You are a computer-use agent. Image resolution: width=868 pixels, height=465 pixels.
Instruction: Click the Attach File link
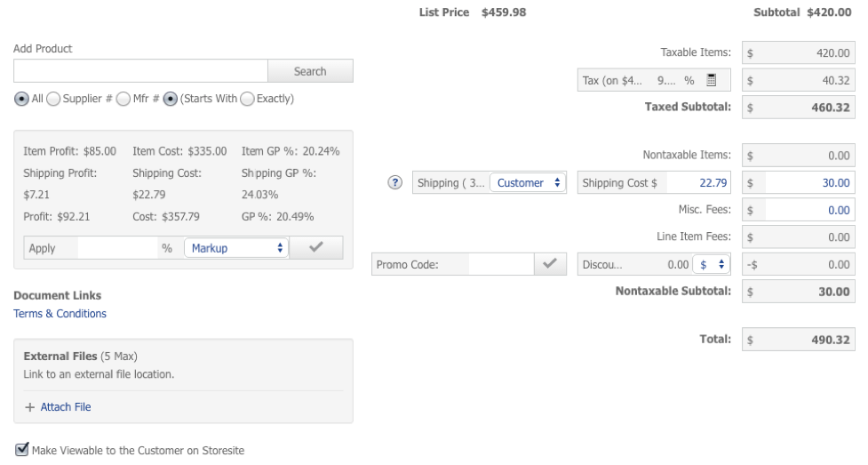(66, 407)
